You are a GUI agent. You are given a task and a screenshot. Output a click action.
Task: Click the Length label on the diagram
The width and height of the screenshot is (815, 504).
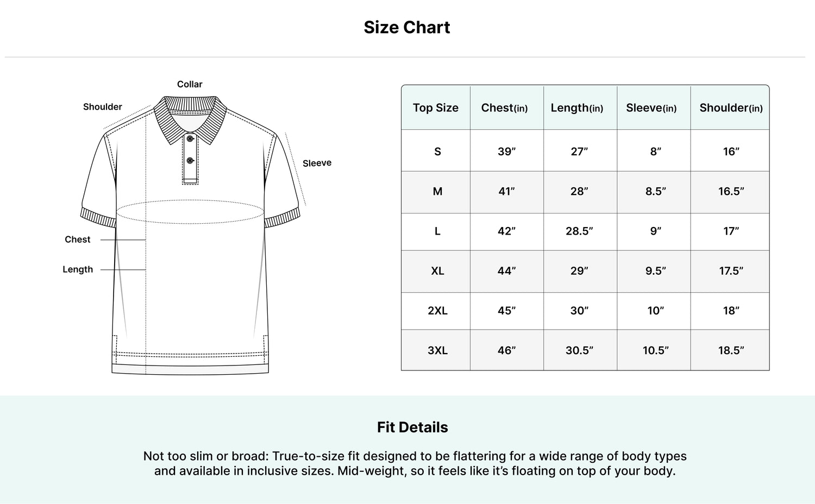[78, 269]
